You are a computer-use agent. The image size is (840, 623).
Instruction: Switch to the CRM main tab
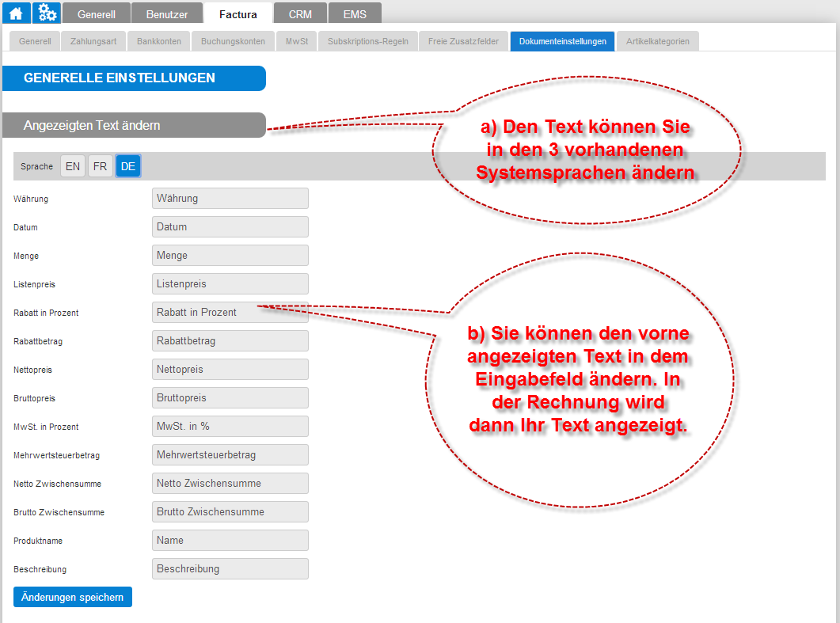[x=300, y=14]
